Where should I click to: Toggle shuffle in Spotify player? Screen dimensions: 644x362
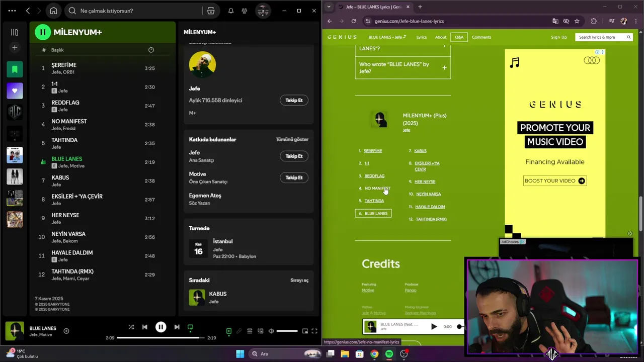[x=131, y=327]
